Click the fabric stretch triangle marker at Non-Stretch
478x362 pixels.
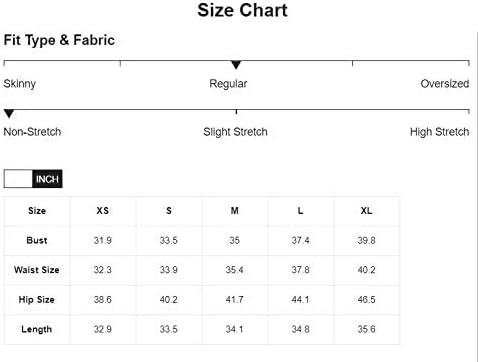tap(9, 114)
